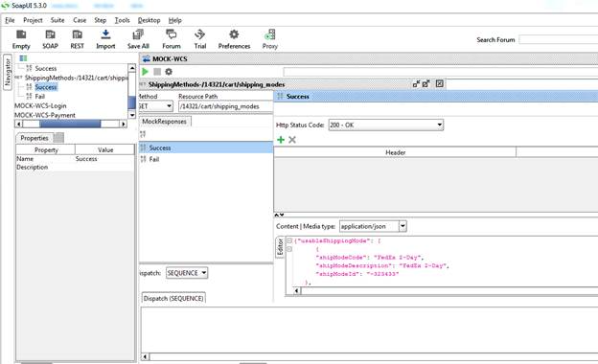Open the Project menu
The width and height of the screenshot is (598, 364).
33,20
